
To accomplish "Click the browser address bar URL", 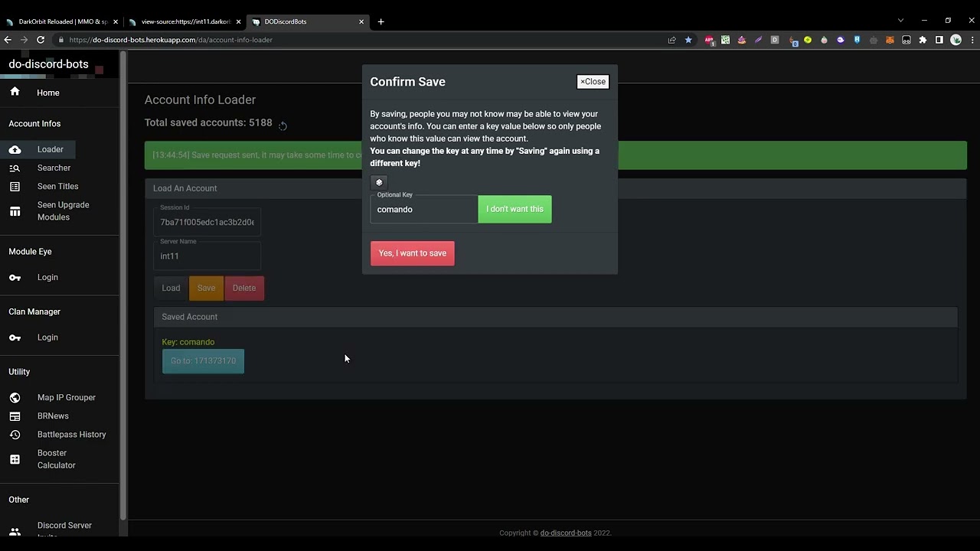I will click(x=171, y=40).
